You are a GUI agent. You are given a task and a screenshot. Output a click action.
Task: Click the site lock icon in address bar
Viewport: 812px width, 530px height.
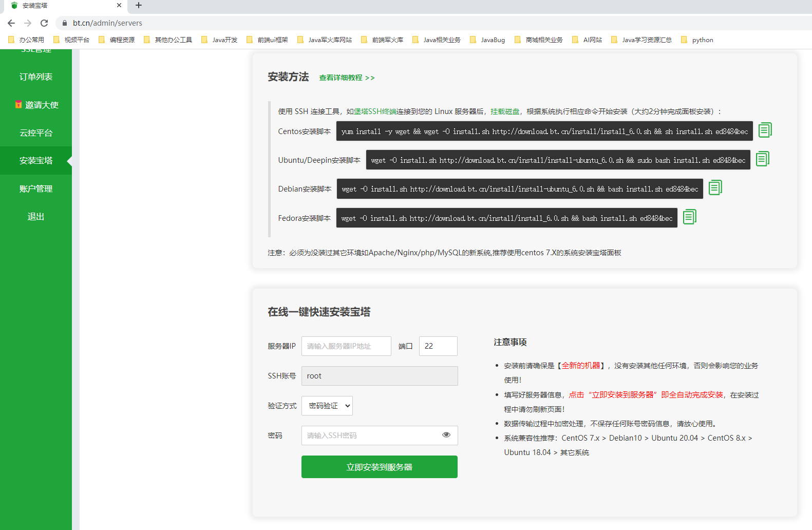pyautogui.click(x=65, y=23)
